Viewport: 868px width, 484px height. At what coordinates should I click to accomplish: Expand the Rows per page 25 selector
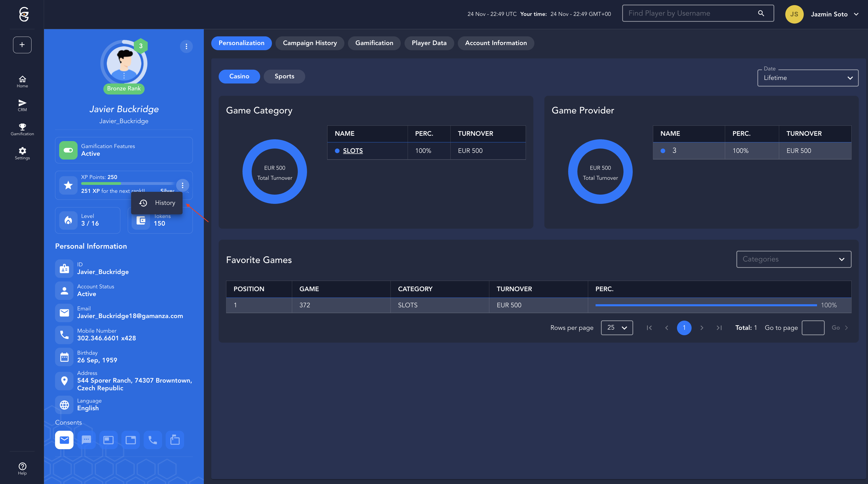pyautogui.click(x=617, y=328)
